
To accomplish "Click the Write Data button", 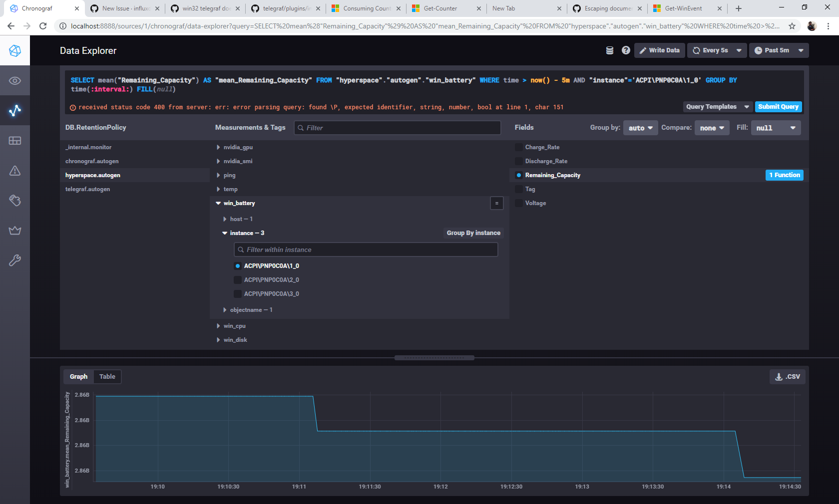I will tap(660, 50).
